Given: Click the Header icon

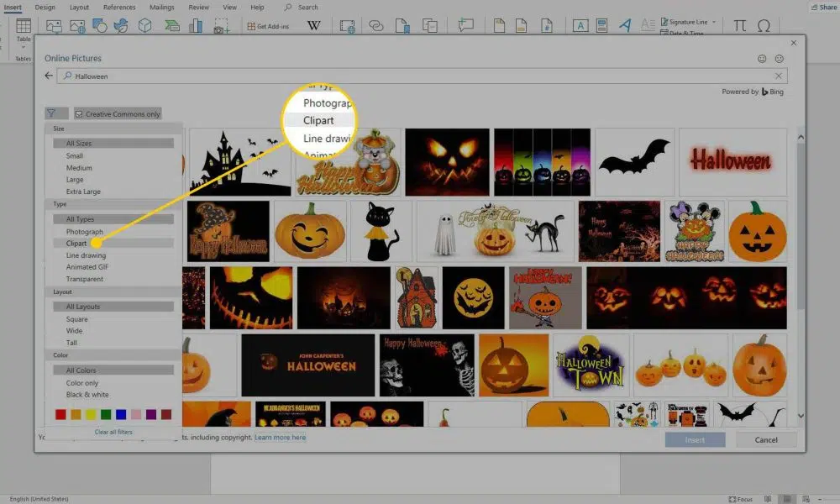Looking at the screenshot, I should (x=499, y=26).
